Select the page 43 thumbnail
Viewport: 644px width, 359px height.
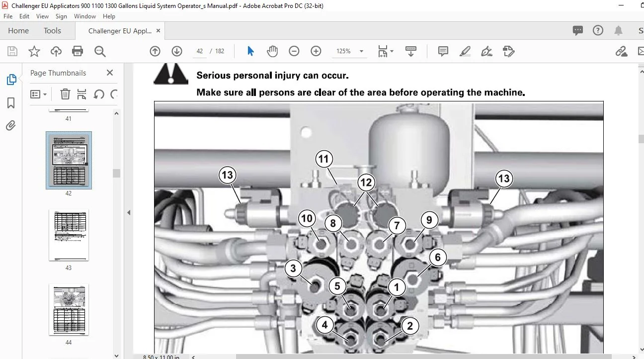click(x=69, y=235)
